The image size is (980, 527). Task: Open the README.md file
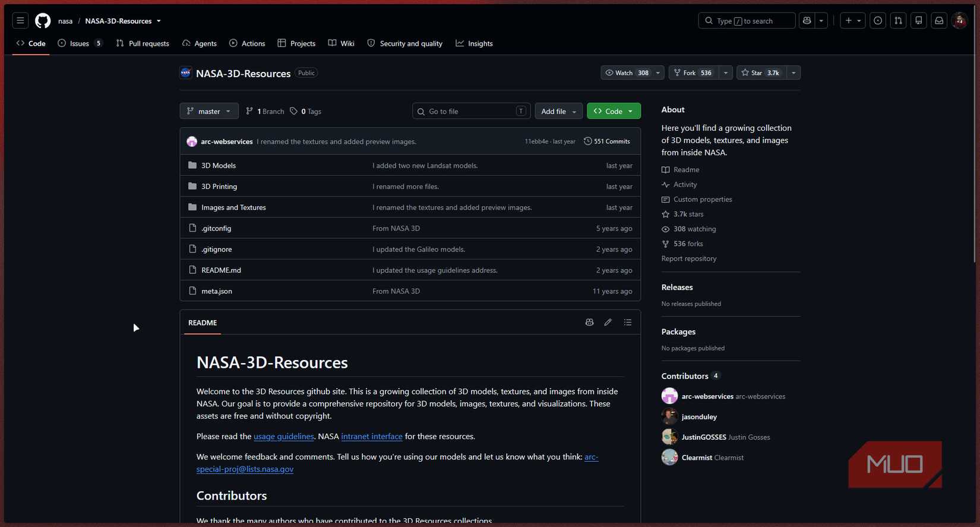[x=221, y=270]
